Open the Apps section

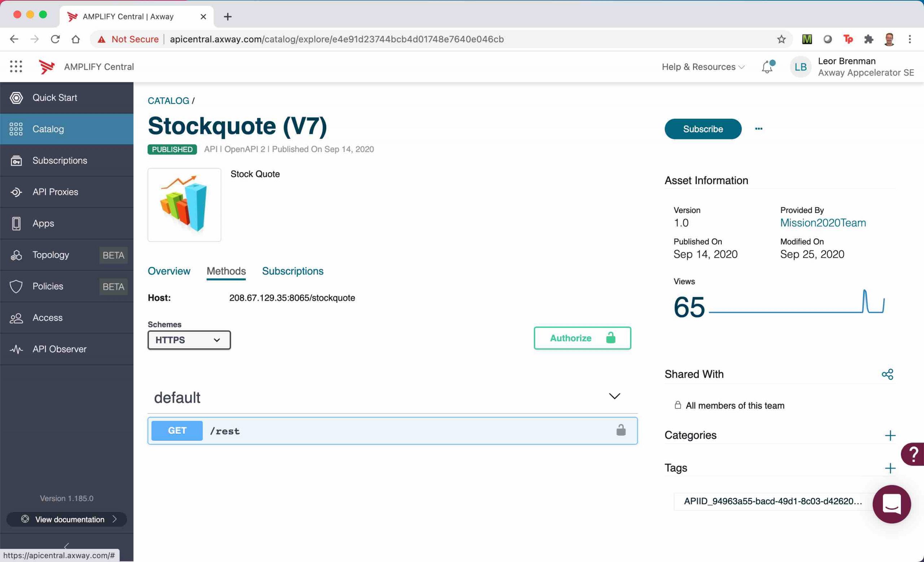pos(67,223)
